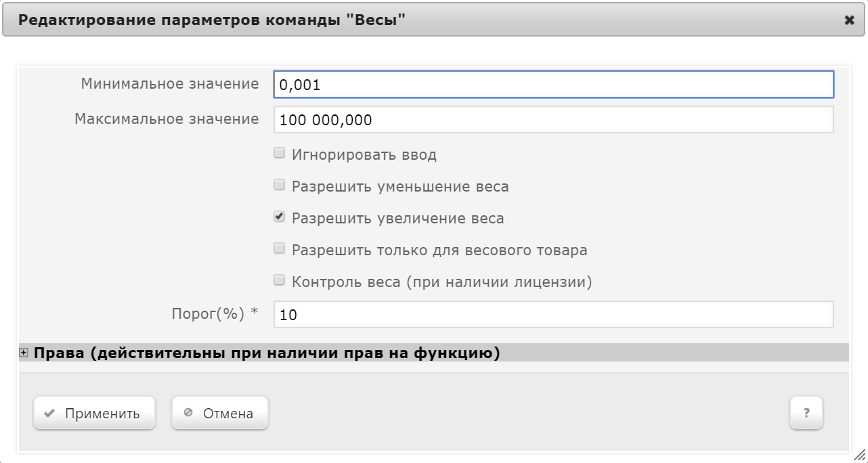Click the dialog resize grip icon
The width and height of the screenshot is (868, 463).
859,454
